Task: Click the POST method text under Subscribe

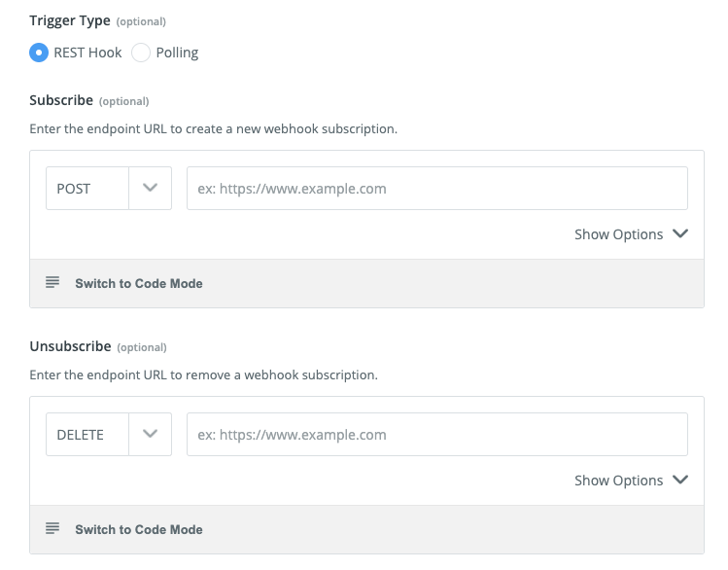Action: pyautogui.click(x=75, y=189)
